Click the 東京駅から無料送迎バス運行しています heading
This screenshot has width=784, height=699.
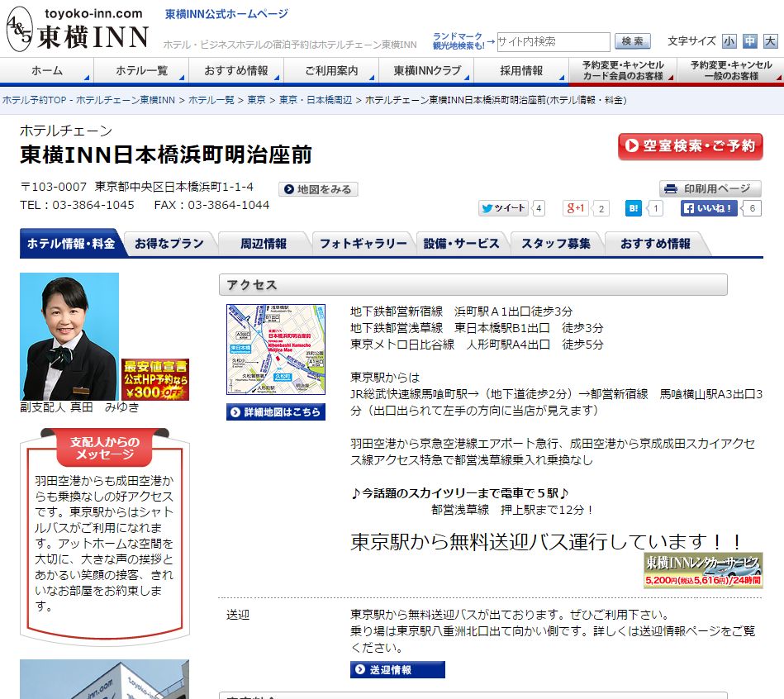click(x=546, y=541)
